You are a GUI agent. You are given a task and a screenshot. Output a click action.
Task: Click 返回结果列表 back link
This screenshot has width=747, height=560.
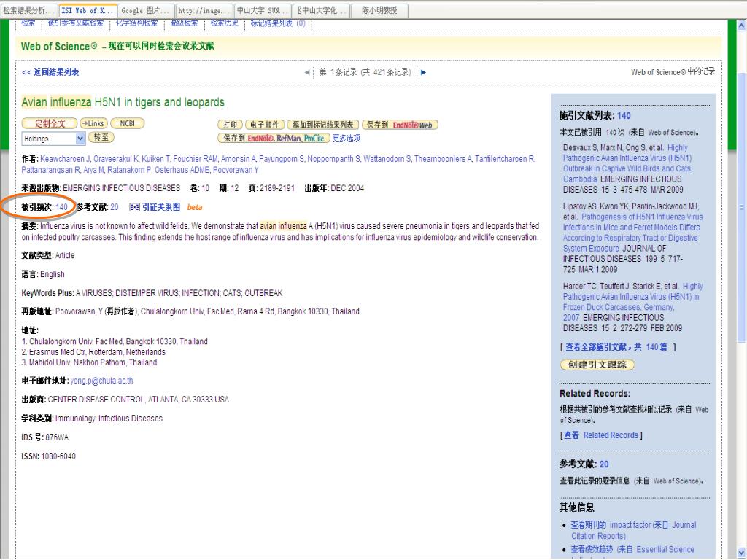pos(50,72)
